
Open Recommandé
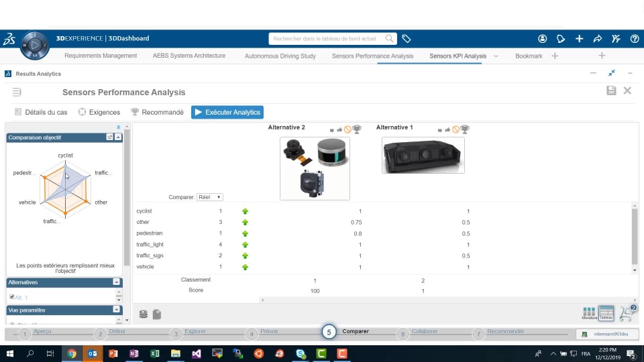click(x=157, y=112)
